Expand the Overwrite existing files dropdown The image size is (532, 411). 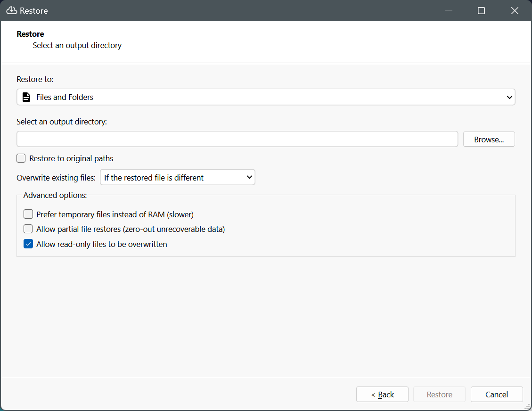click(x=177, y=178)
